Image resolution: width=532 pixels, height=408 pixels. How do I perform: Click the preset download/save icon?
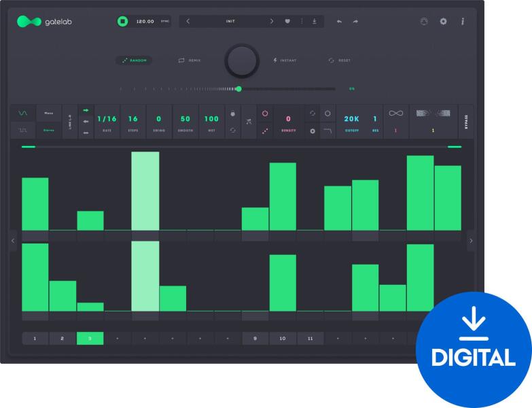pyautogui.click(x=315, y=21)
